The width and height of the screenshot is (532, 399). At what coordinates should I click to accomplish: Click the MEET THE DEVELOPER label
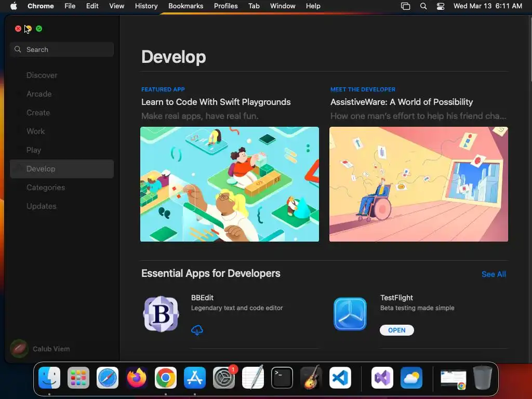pyautogui.click(x=363, y=89)
